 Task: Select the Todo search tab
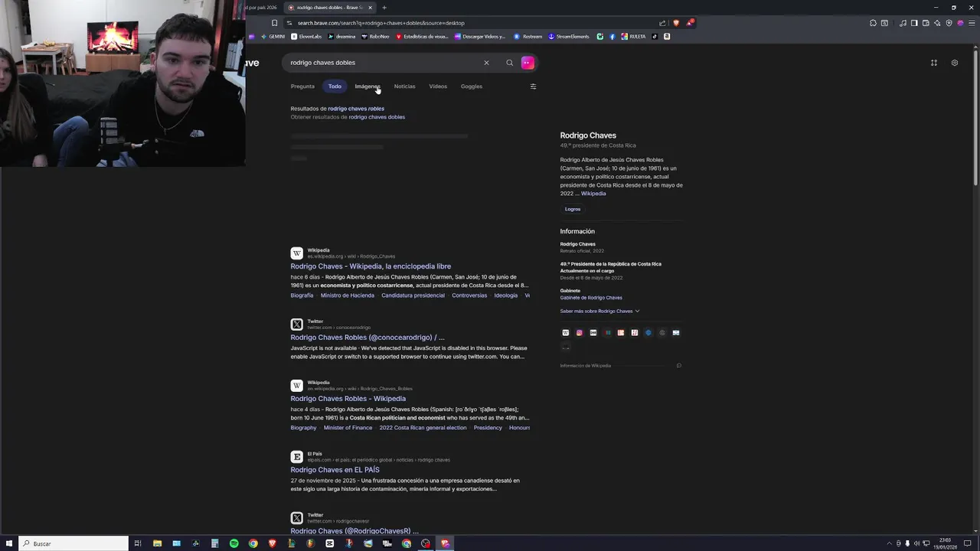click(x=335, y=86)
